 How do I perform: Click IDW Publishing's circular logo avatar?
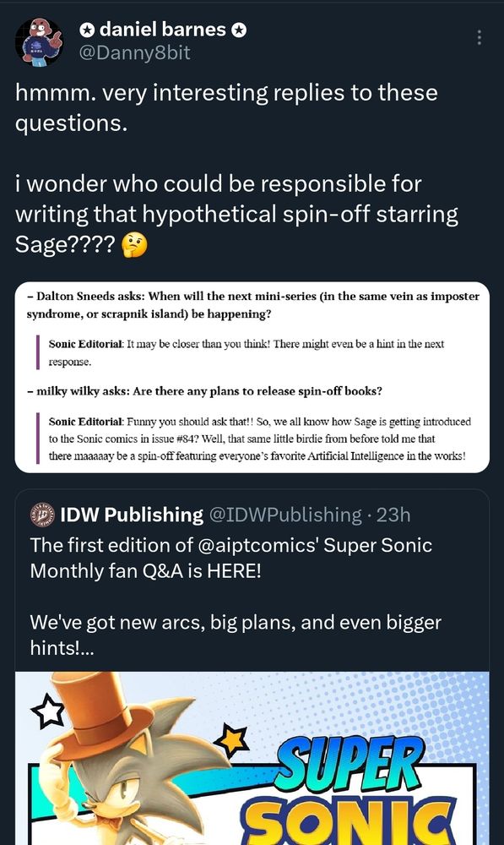[44, 514]
